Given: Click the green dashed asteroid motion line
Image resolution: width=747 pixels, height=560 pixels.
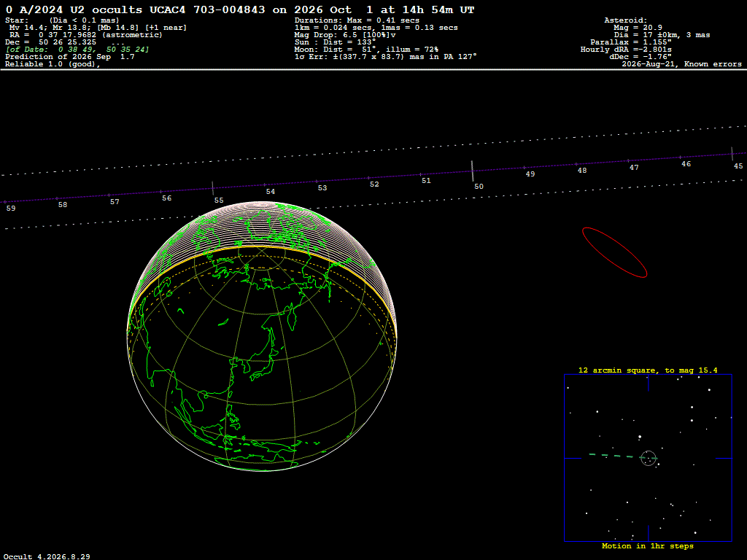Looking at the screenshot, I should (614, 456).
